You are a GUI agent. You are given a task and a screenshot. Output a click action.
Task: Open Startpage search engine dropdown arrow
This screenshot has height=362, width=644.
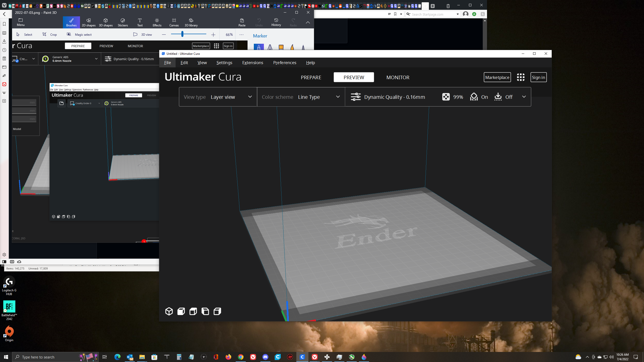click(x=458, y=14)
